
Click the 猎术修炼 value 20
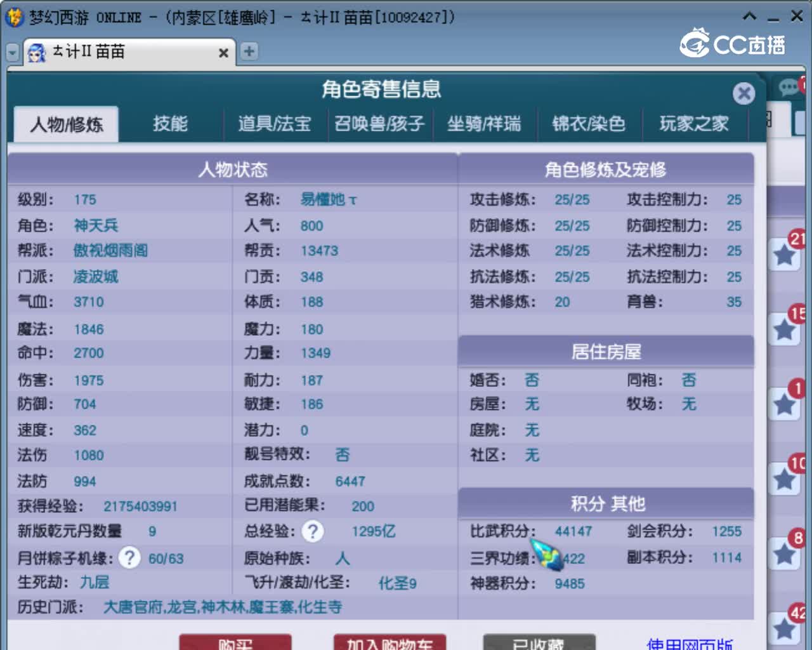click(x=562, y=302)
